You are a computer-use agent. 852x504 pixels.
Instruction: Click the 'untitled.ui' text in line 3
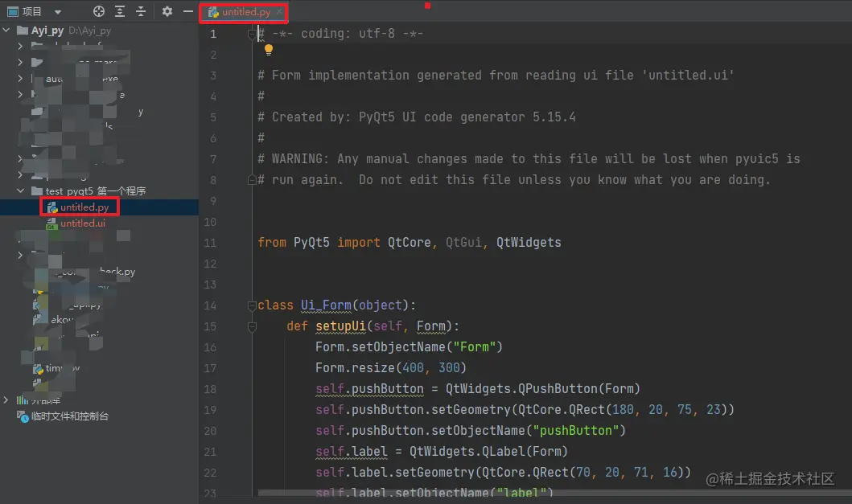689,76
